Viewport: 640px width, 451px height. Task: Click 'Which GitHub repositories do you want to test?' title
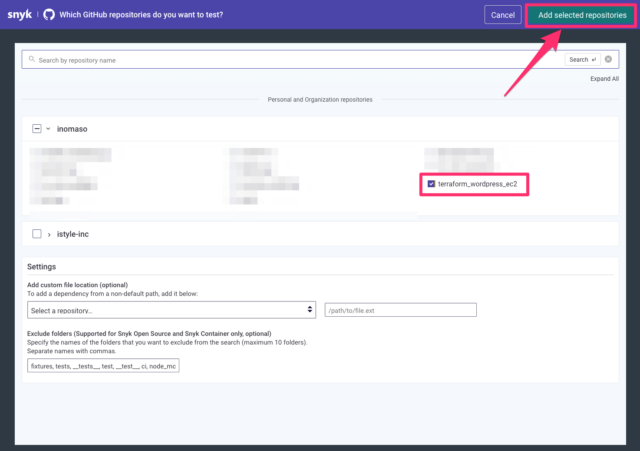coord(141,15)
